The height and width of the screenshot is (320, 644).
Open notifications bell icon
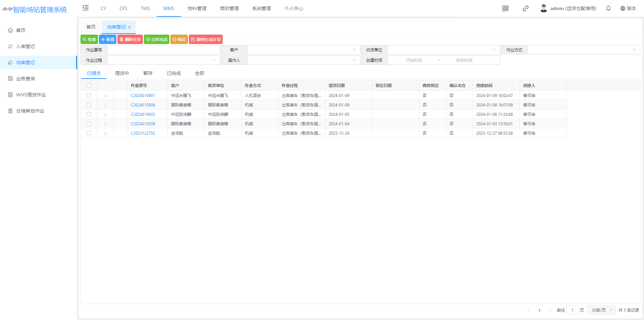pyautogui.click(x=608, y=8)
